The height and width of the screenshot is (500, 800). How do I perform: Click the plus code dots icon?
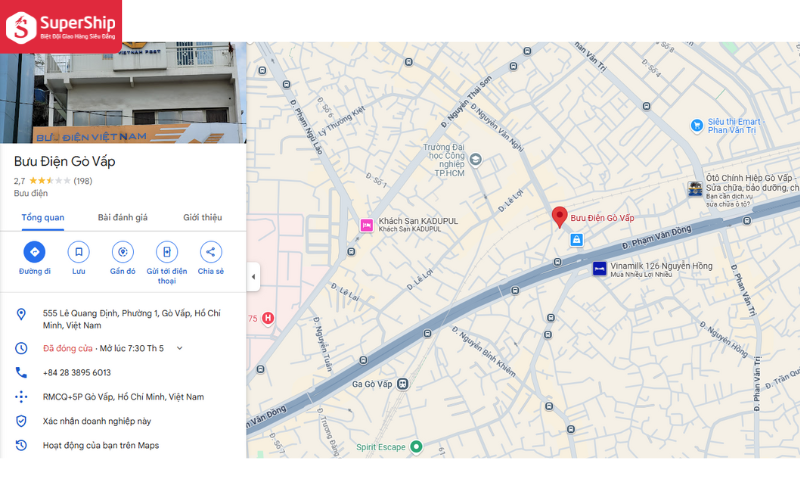pyautogui.click(x=21, y=397)
